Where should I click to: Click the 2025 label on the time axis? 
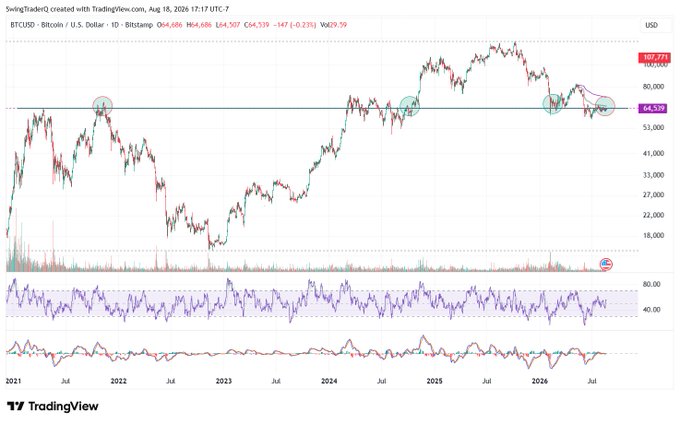point(435,381)
